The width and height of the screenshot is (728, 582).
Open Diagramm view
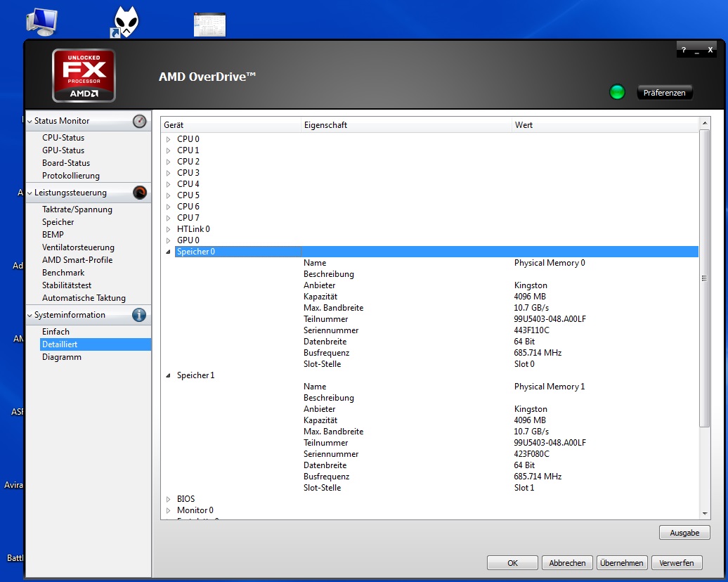(62, 357)
